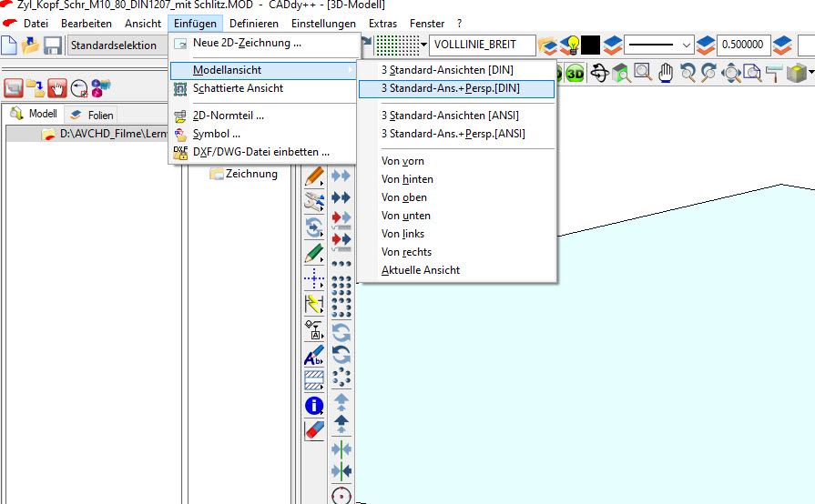Click the red hand stop icon
The height and width of the screenshot is (504, 815).
57,88
